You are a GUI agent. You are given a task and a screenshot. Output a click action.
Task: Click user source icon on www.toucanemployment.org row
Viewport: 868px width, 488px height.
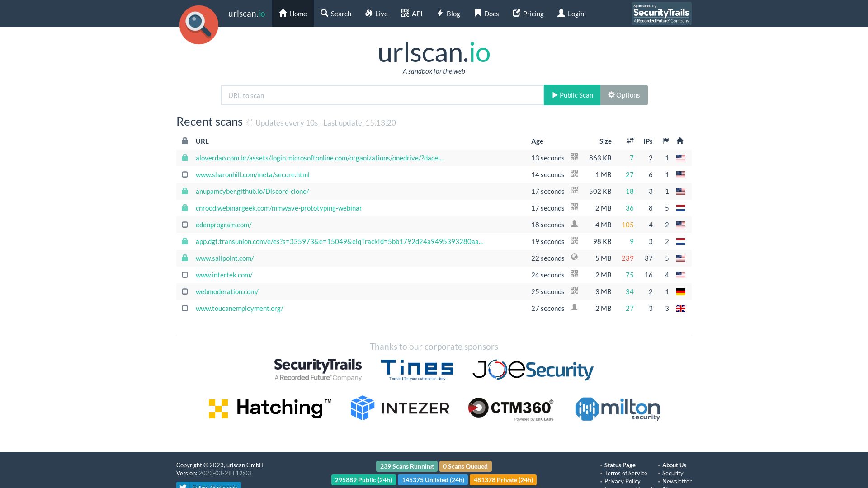pos(575,307)
